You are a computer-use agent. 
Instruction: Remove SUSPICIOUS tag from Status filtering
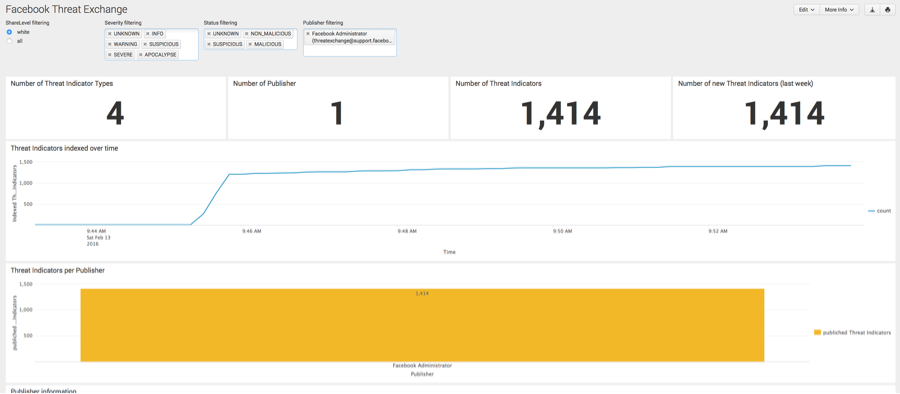click(208, 44)
